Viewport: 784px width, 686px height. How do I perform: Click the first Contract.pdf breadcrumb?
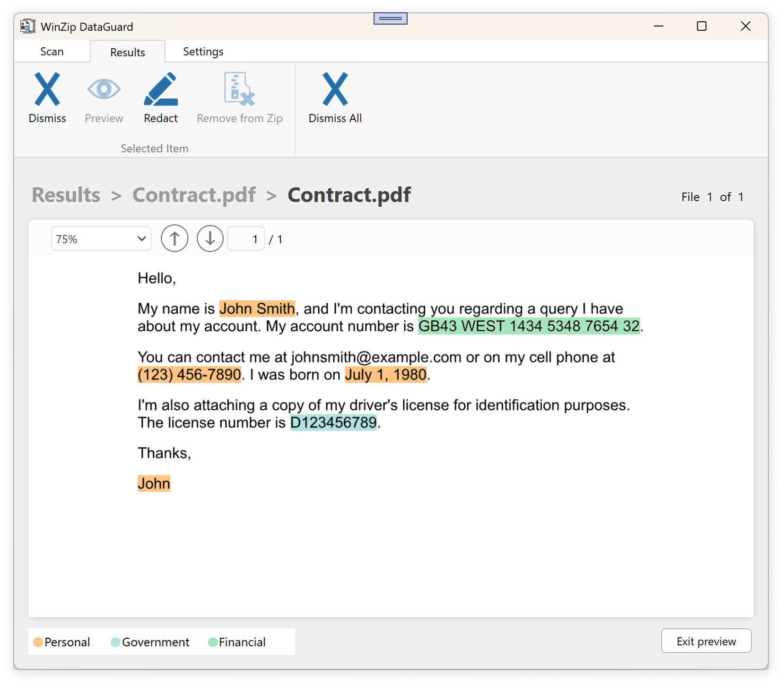click(194, 195)
